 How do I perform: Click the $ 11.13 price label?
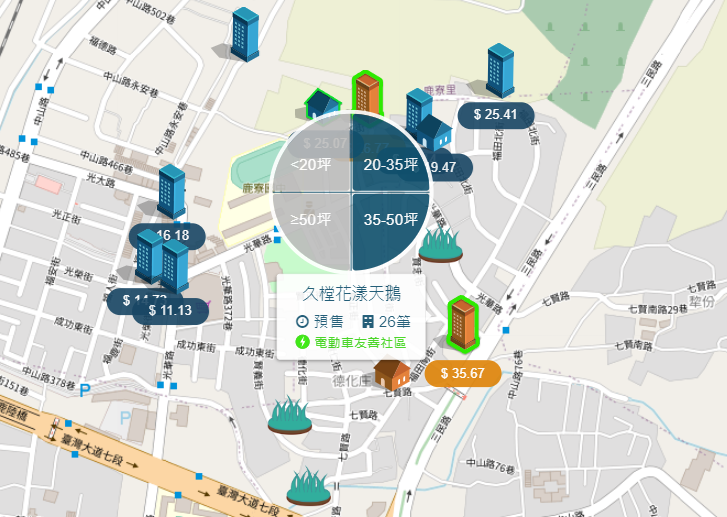point(170,311)
